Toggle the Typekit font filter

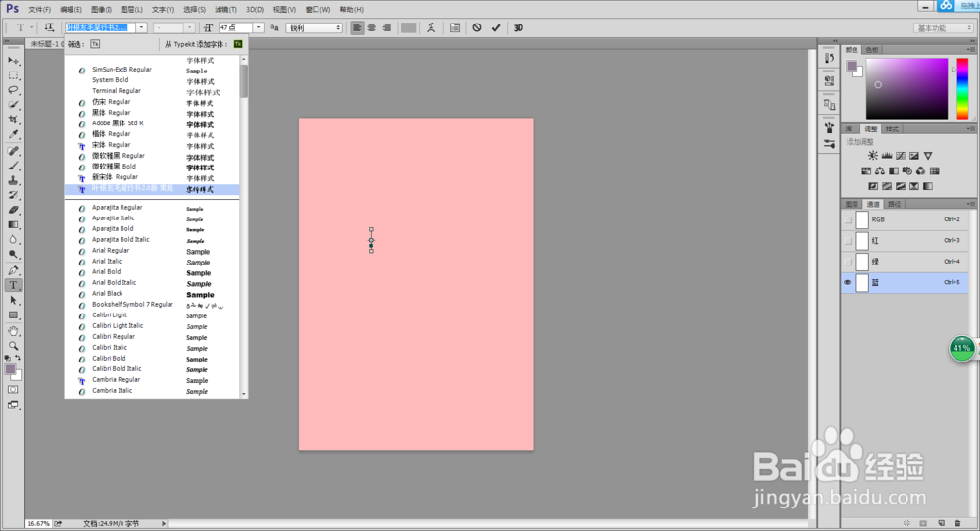95,44
